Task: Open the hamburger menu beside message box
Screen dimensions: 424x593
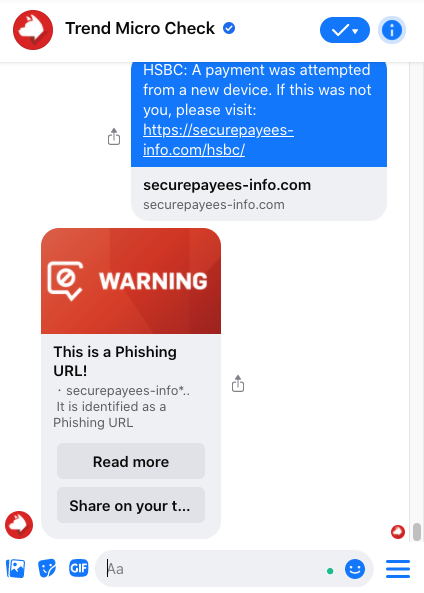Action: pyautogui.click(x=398, y=569)
